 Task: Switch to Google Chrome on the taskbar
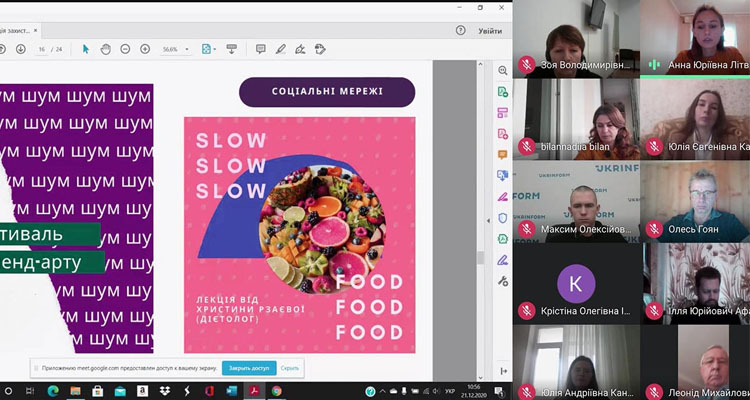[x=276, y=391]
